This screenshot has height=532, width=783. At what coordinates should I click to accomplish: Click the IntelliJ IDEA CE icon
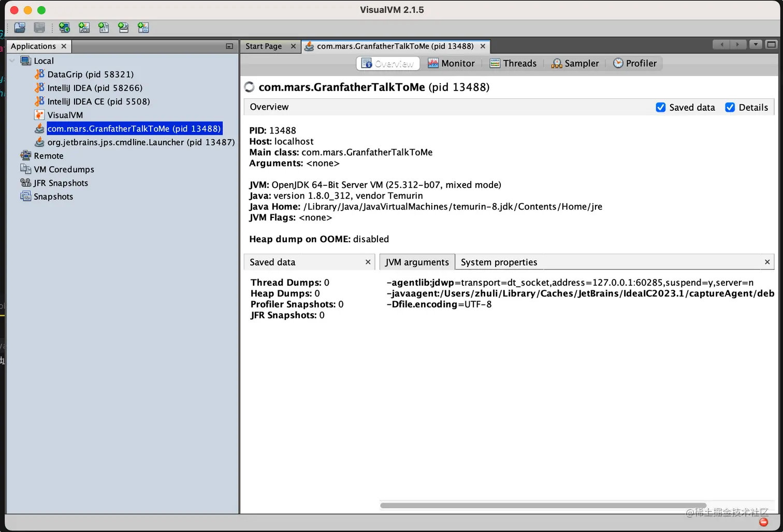coord(39,101)
